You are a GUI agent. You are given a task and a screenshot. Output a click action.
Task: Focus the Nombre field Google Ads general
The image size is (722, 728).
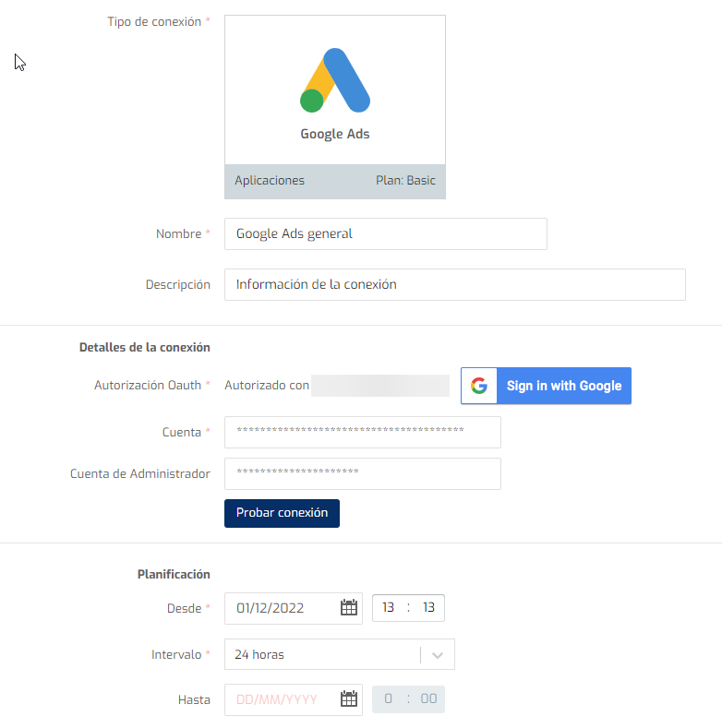(x=386, y=234)
